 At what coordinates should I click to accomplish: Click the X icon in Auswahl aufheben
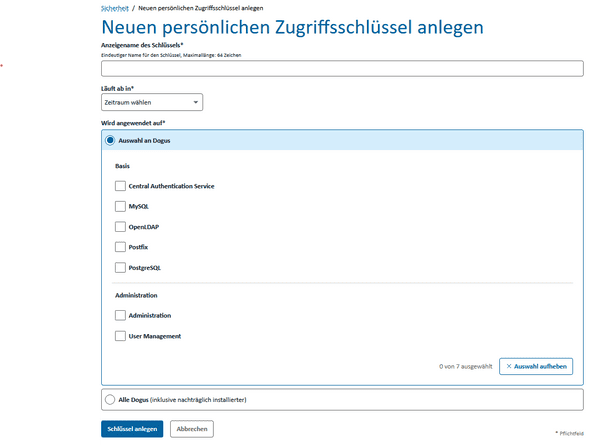point(509,366)
